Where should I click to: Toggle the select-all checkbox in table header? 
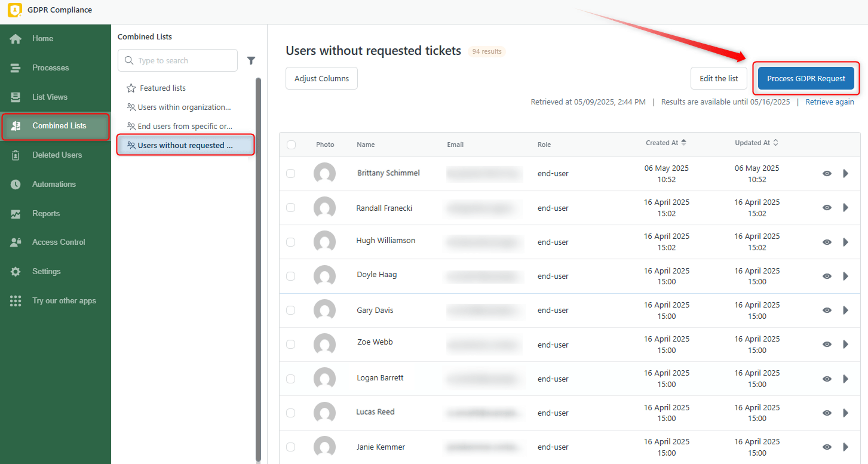(291, 145)
